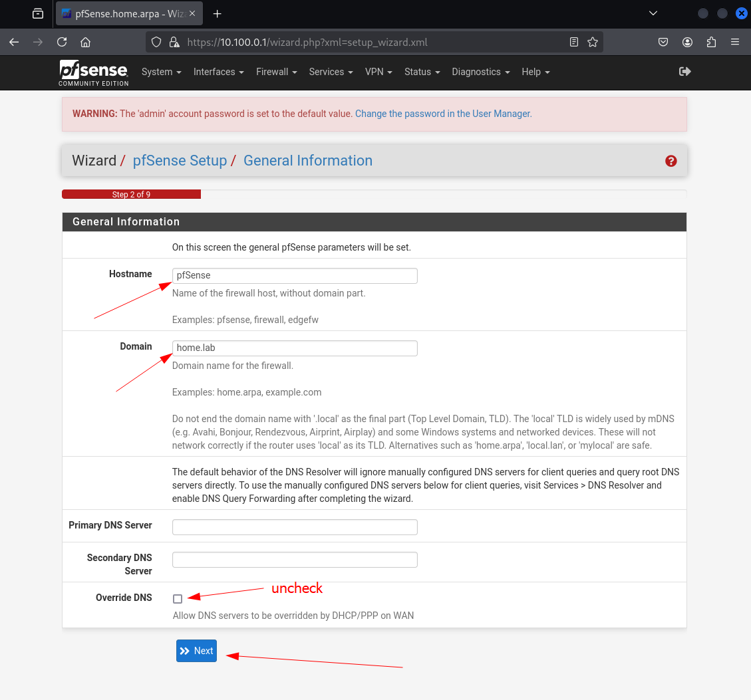The width and height of the screenshot is (751, 700).
Task: Open the Help menu
Action: tap(535, 72)
